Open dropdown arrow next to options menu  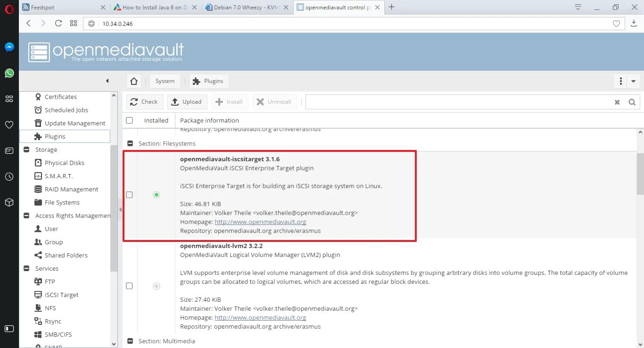click(x=633, y=81)
